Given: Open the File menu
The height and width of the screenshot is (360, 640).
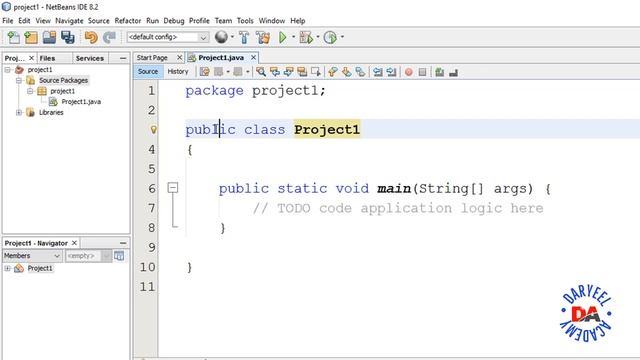Looking at the screenshot, I should (x=8, y=20).
